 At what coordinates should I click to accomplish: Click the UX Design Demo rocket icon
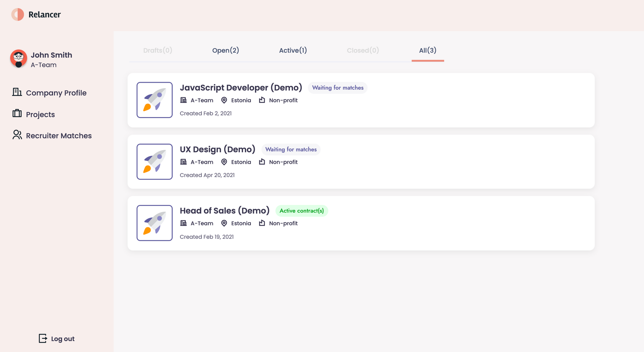click(154, 161)
